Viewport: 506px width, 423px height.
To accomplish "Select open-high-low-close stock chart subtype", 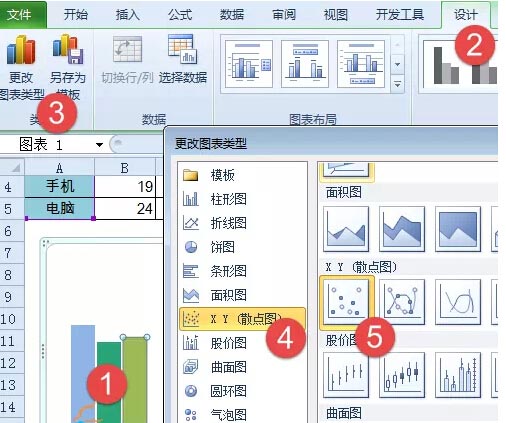I will pyautogui.click(x=402, y=375).
